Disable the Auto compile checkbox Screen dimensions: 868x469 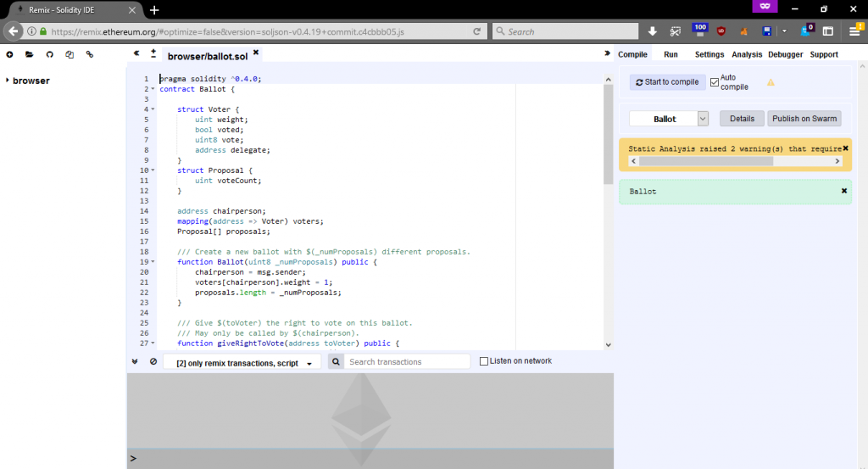(715, 82)
